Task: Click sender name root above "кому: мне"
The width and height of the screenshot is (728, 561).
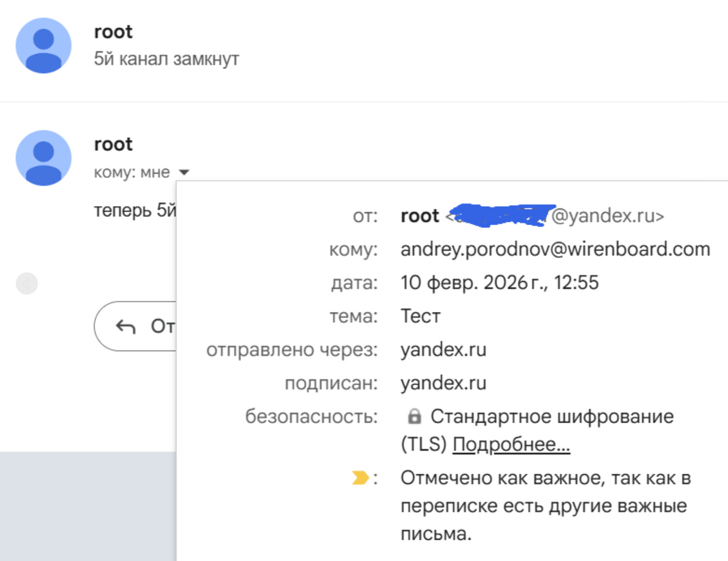Action: tap(113, 144)
